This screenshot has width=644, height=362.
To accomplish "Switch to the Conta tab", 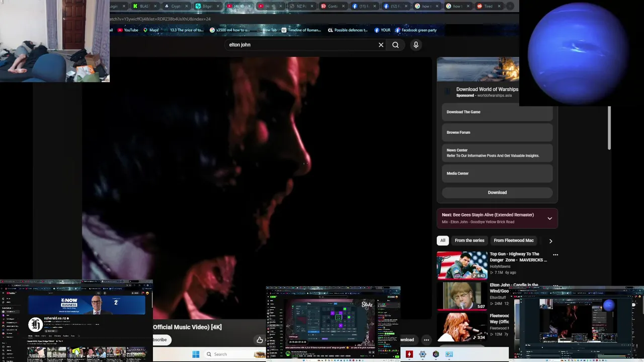I will coord(332,6).
